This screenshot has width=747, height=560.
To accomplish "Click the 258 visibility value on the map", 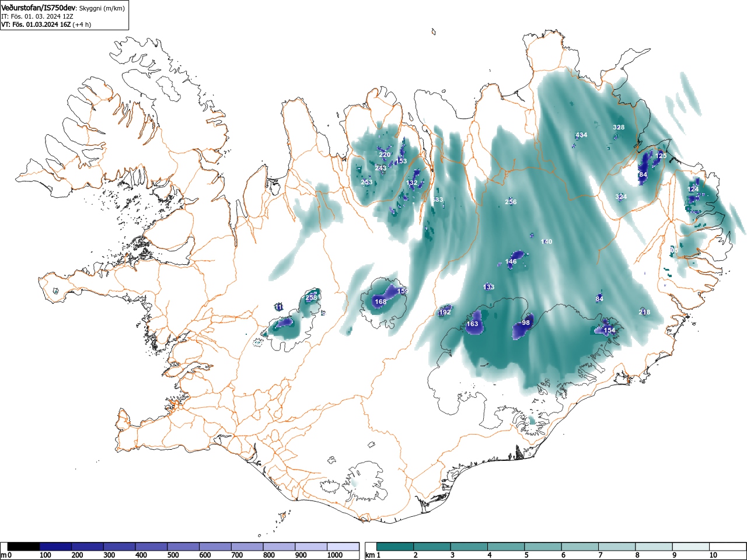I will pyautogui.click(x=312, y=297).
